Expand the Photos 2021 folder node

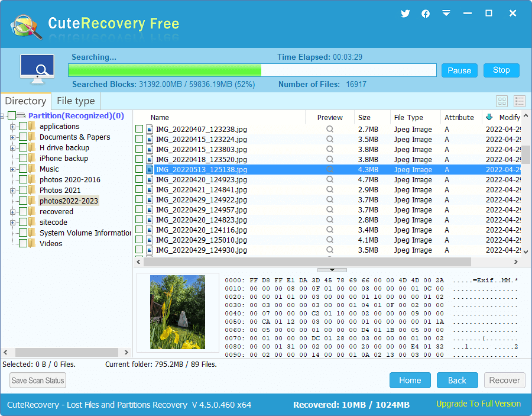pos(12,191)
